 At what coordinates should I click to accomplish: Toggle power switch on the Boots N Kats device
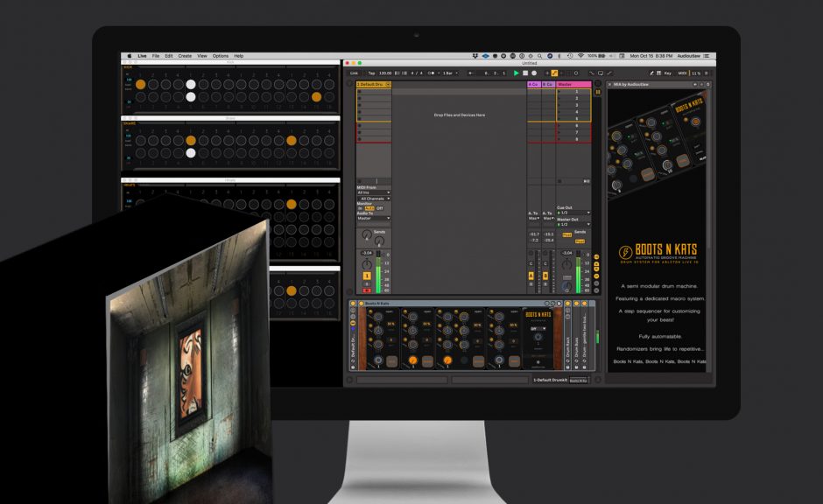pos(361,304)
